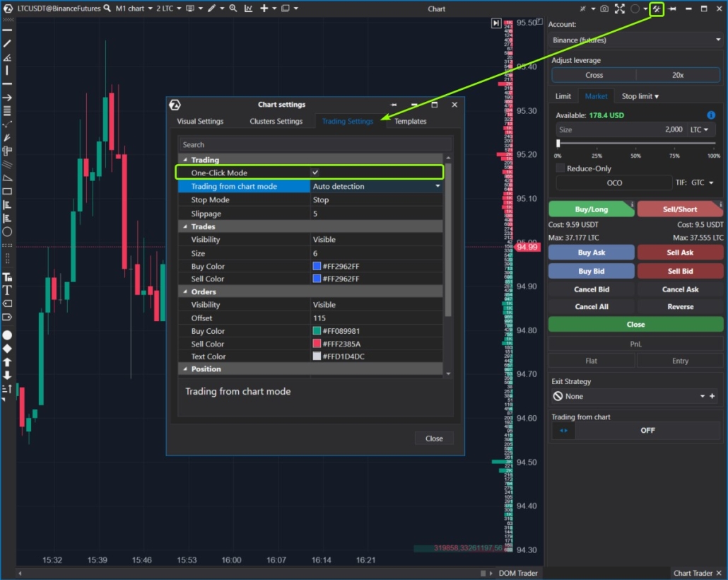Click the Buy/Long button
The height and width of the screenshot is (580, 728).
[x=592, y=209]
